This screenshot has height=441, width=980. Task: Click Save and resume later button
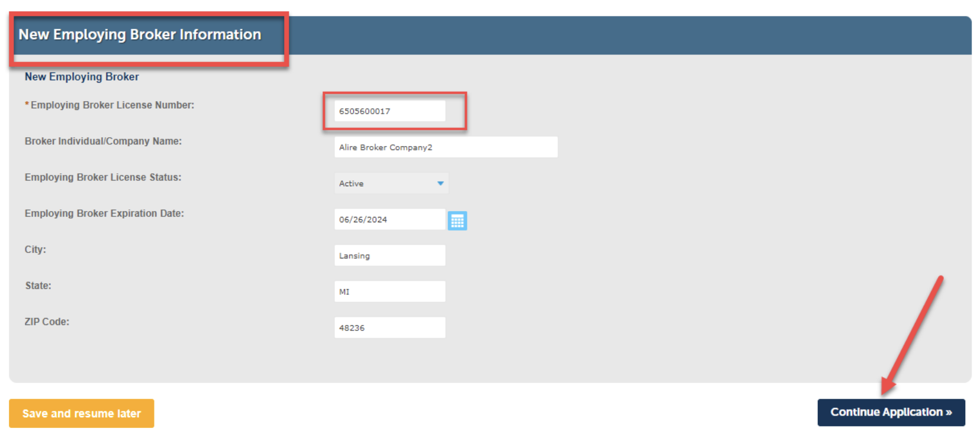tap(82, 413)
